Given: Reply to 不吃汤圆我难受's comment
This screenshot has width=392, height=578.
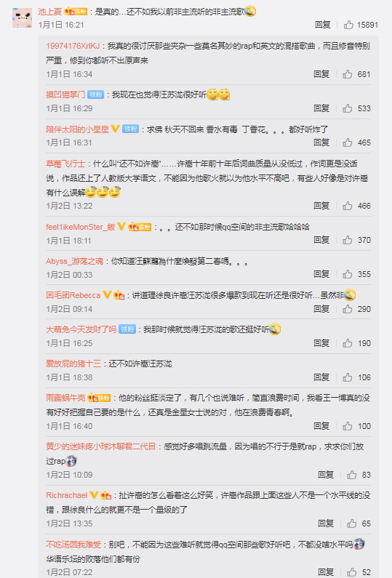Looking at the screenshot, I should (326, 571).
